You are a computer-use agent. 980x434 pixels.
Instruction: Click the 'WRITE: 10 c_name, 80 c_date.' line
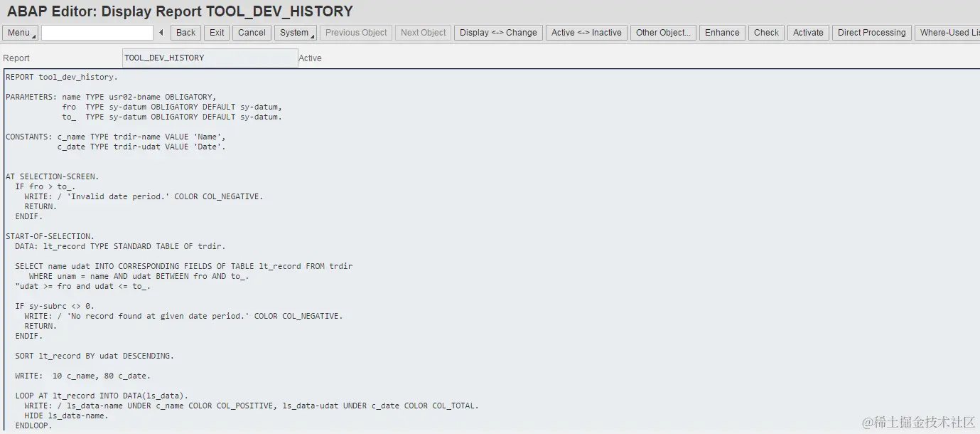[x=82, y=376]
